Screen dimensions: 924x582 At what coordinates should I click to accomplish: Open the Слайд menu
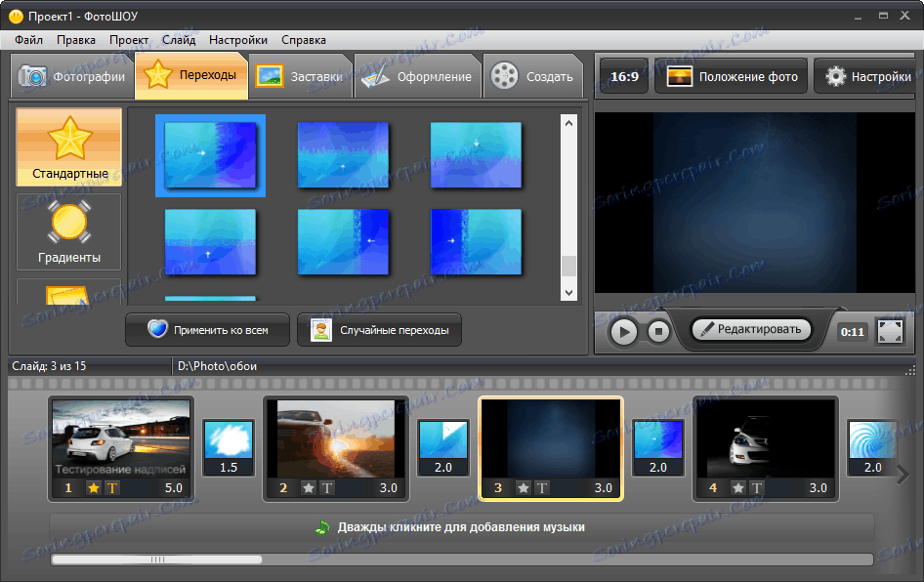(179, 40)
